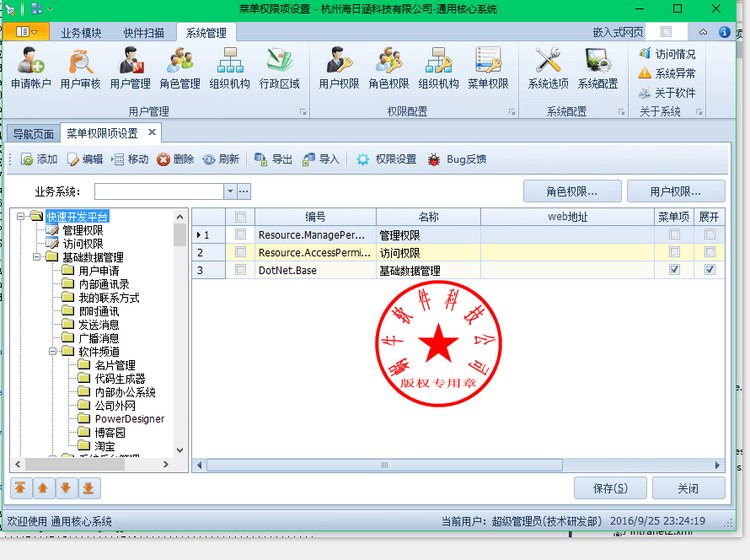Viewport: 750px width, 560px height.
Task: Toggle 菜单项 checkbox for 管理权限 row
Action: [x=674, y=234]
